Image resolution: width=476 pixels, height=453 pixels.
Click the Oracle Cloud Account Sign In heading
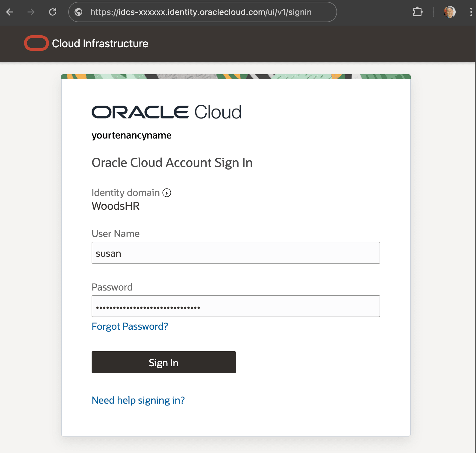tap(172, 163)
